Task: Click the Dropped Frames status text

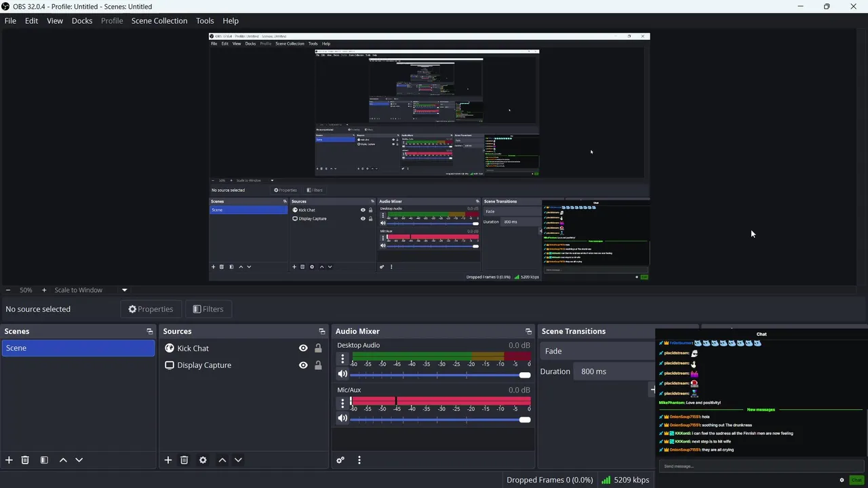Action: click(x=549, y=480)
